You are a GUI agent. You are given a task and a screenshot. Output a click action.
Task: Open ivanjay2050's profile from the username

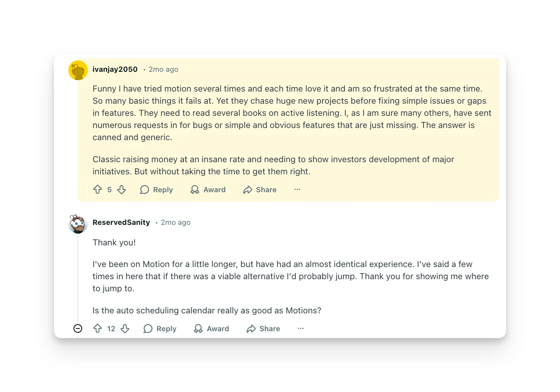click(x=115, y=69)
